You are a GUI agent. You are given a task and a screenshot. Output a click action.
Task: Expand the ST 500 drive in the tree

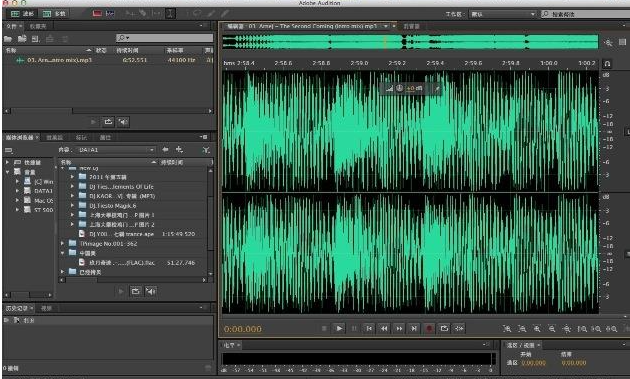pyautogui.click(x=17, y=209)
